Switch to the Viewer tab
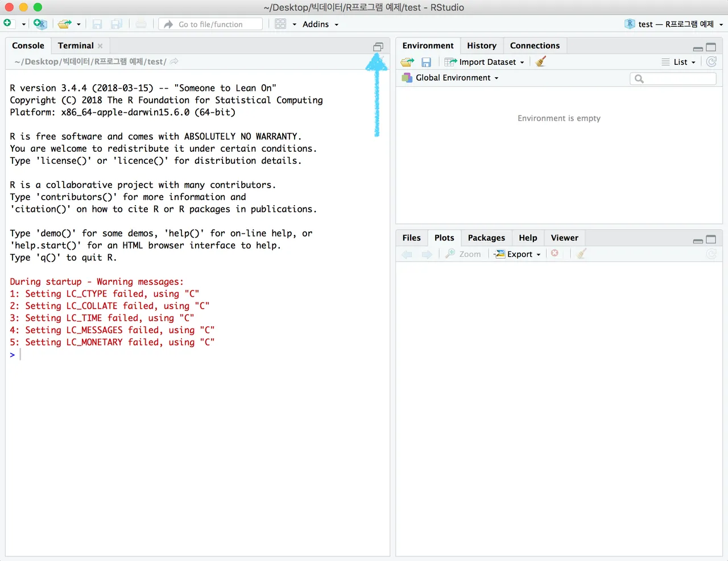728x561 pixels. pyautogui.click(x=564, y=238)
